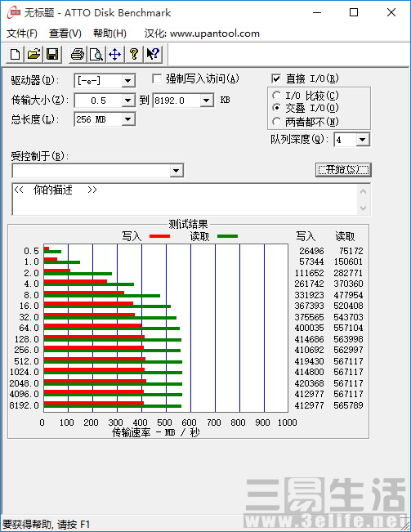Click ATTO app icon in title bar
411x532 pixels.
(x=14, y=13)
